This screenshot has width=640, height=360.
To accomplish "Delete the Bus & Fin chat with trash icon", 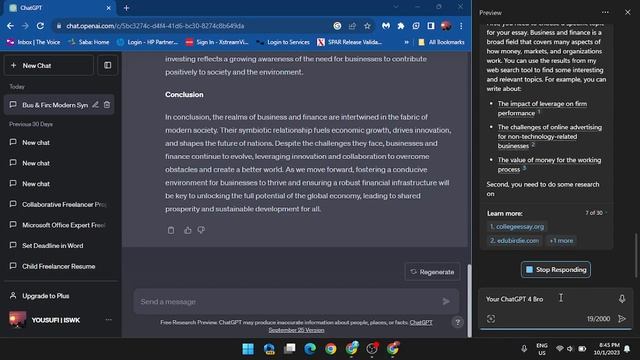I will tap(107, 105).
